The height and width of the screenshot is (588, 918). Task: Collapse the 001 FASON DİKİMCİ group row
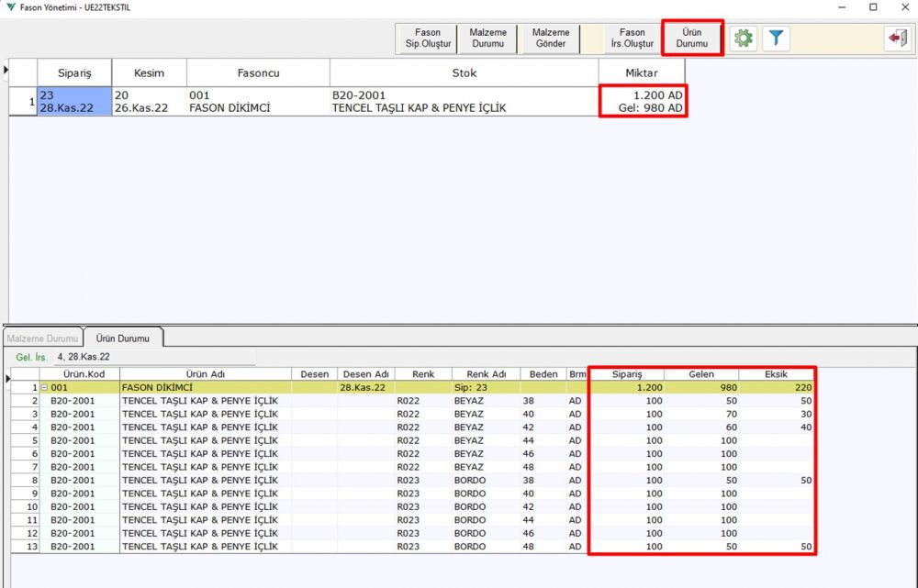click(x=45, y=388)
